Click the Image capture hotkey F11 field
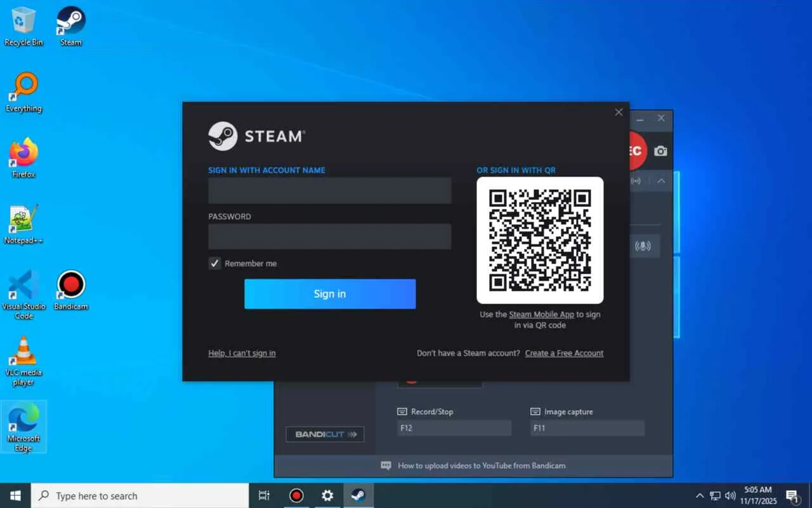This screenshot has height=508, width=812. (587, 428)
